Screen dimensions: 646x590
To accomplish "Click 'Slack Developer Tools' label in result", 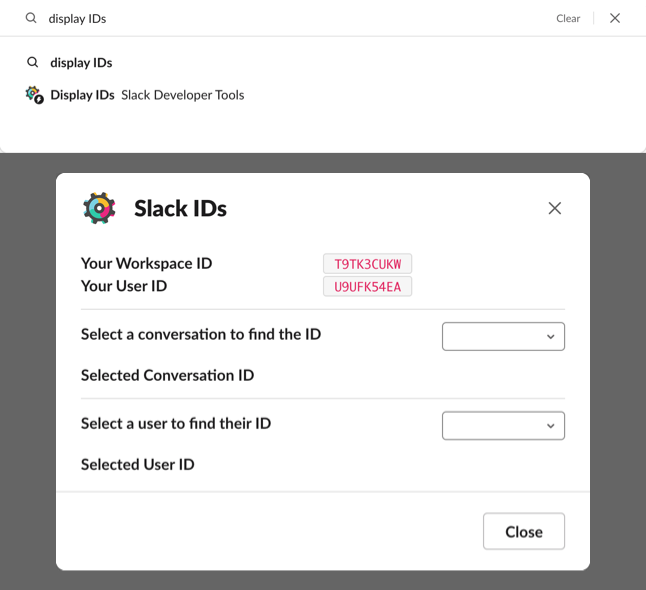I will point(183,95).
